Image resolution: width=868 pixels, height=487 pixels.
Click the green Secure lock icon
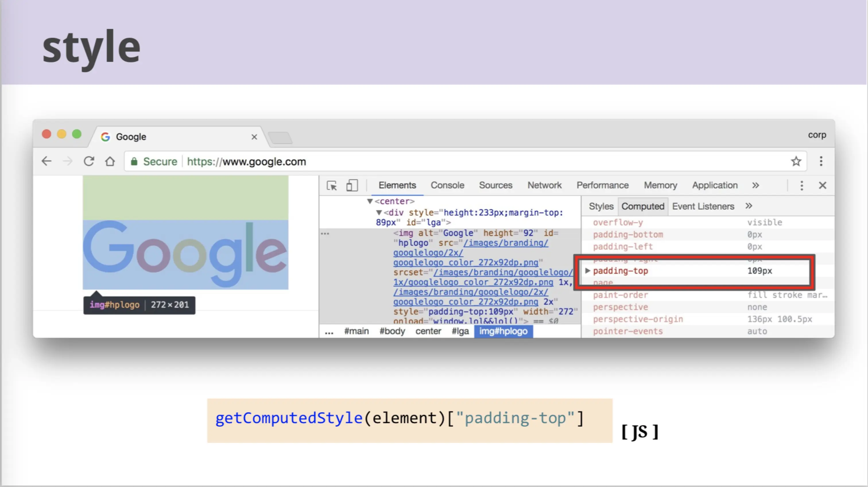pos(134,162)
